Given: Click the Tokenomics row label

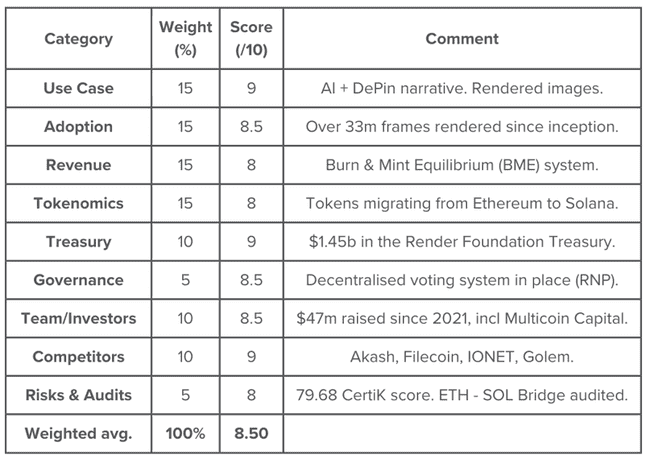Looking at the screenshot, I should (x=78, y=203).
